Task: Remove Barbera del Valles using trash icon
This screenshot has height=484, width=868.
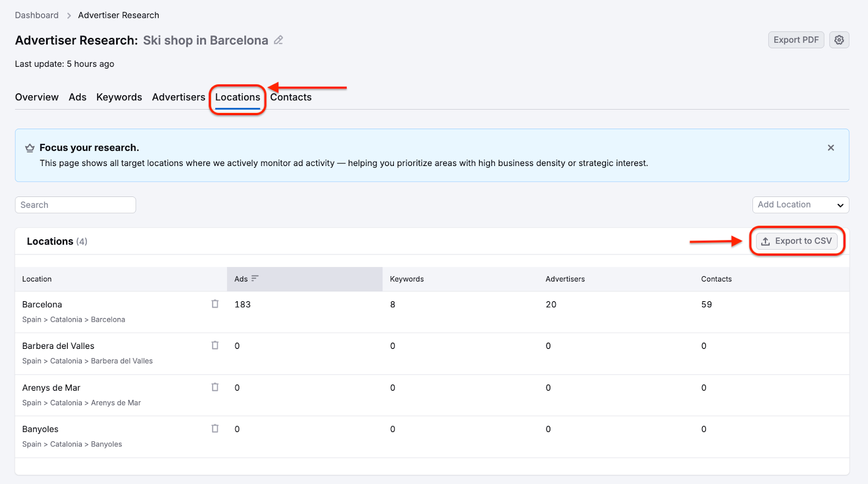Action: click(x=215, y=345)
